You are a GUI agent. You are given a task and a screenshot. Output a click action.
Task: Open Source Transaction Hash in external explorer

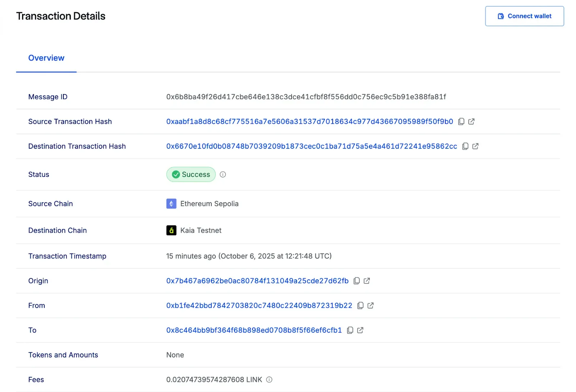tap(471, 122)
